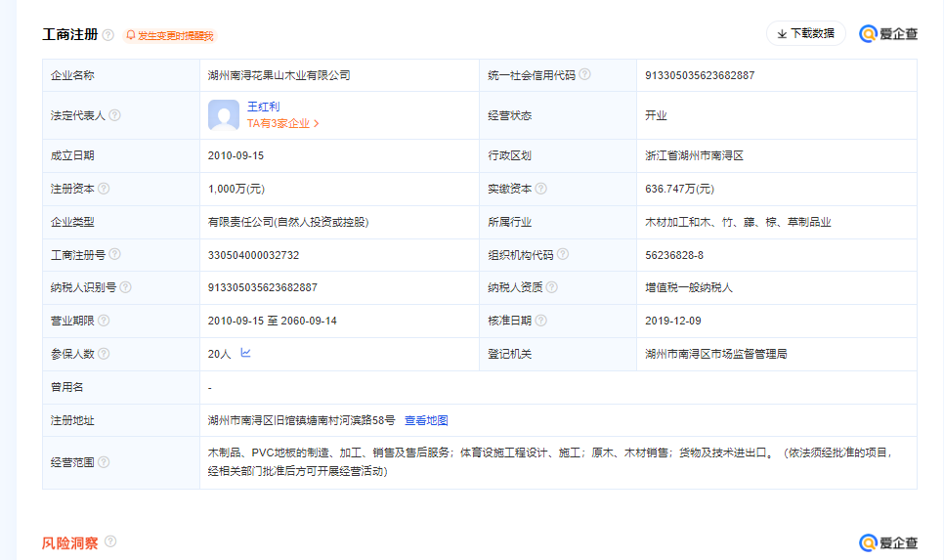Open help icon next to 营业期限

click(x=104, y=321)
